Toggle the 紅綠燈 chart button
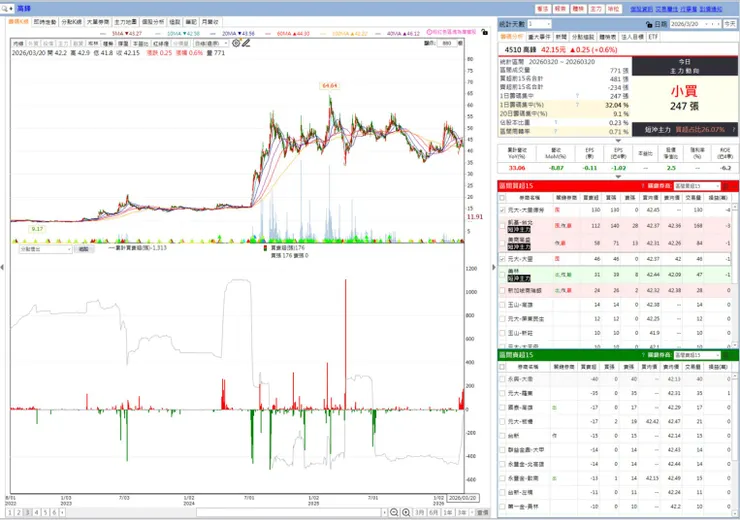 (x=160, y=43)
